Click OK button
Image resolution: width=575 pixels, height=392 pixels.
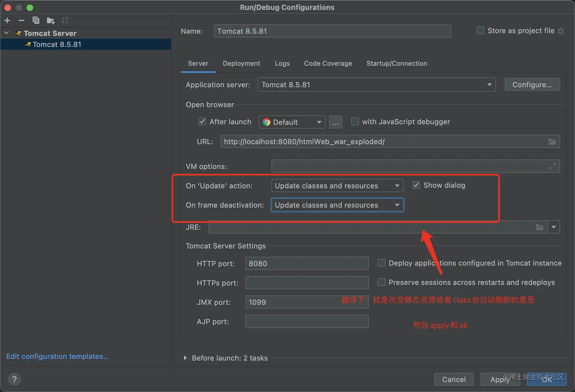tap(547, 379)
